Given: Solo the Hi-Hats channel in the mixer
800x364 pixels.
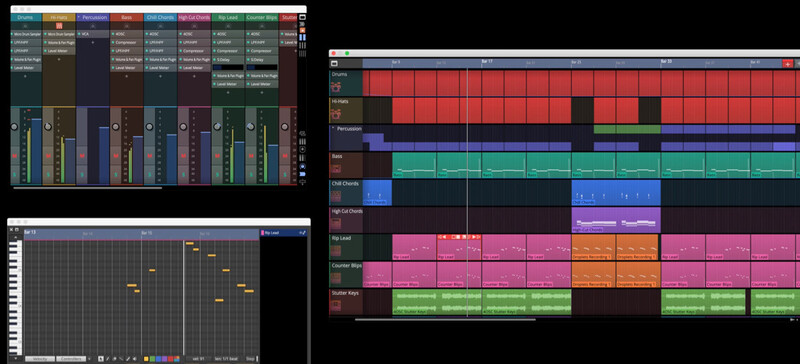Looking at the screenshot, I should point(48,175).
